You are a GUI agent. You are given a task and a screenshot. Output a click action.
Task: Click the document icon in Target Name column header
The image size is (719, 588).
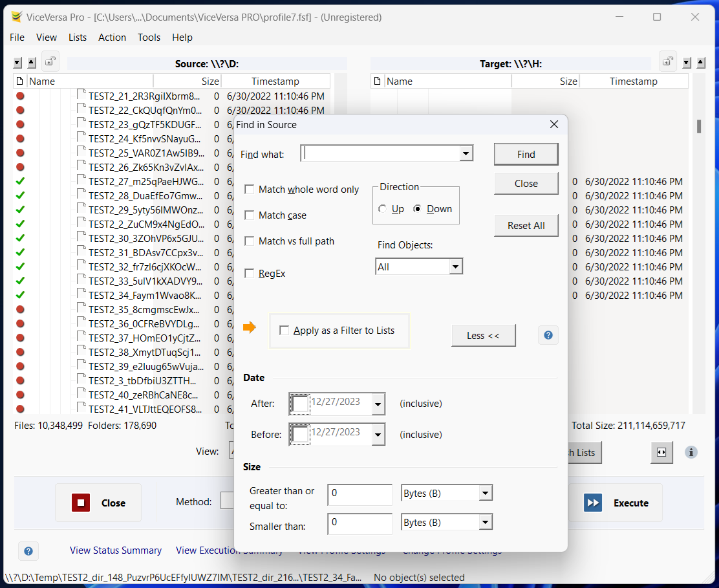[x=378, y=82]
